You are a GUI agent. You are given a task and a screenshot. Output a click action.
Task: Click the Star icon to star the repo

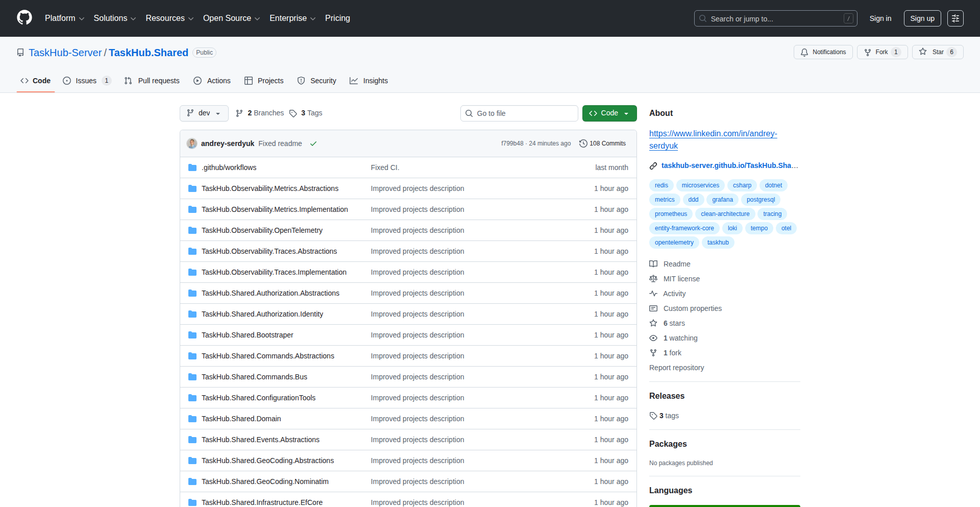click(x=923, y=52)
